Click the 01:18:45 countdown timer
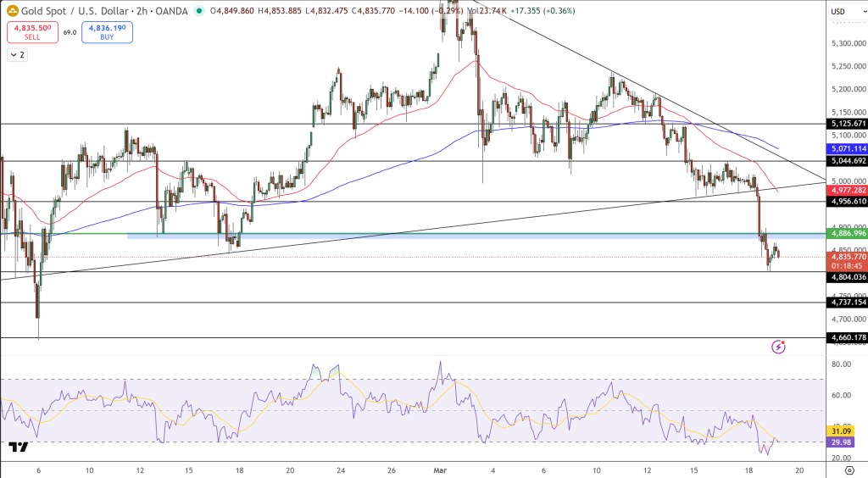The width and height of the screenshot is (868, 478). tap(848, 266)
